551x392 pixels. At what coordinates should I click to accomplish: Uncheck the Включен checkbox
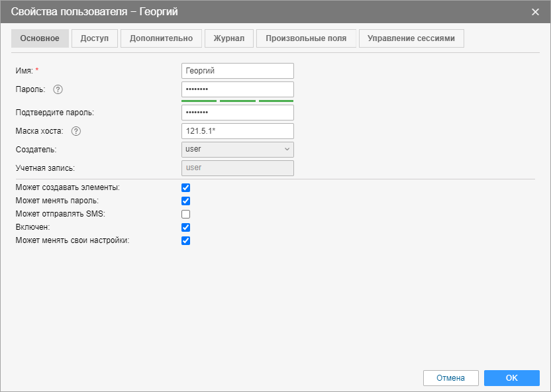tap(186, 228)
